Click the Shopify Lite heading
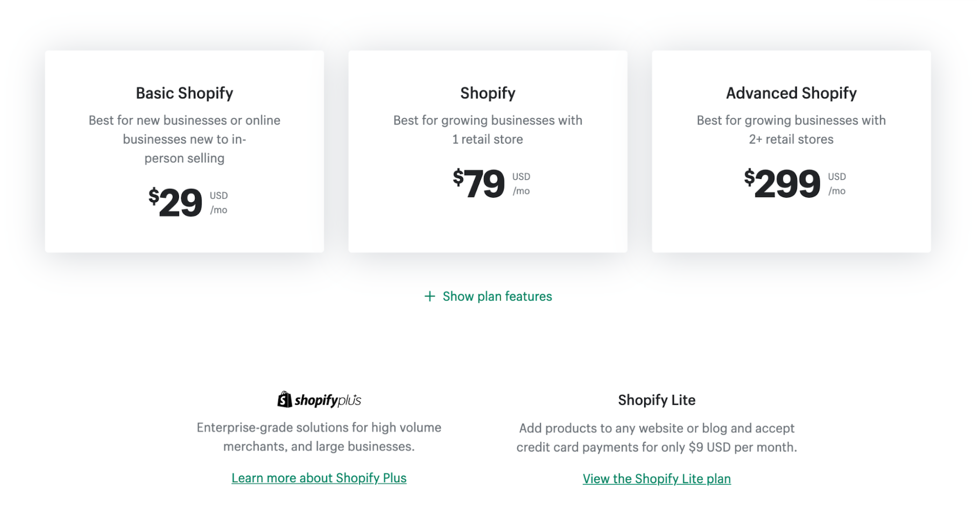 tap(656, 399)
